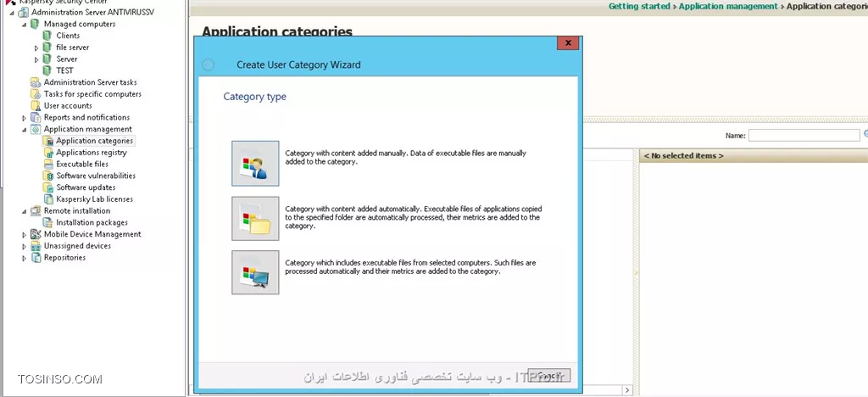Expand the Server group
The width and height of the screenshot is (868, 397).
coord(36,59)
